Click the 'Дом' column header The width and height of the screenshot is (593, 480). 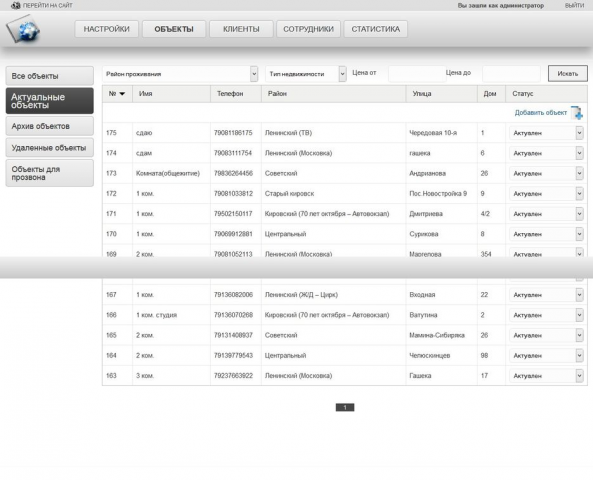tap(490, 94)
